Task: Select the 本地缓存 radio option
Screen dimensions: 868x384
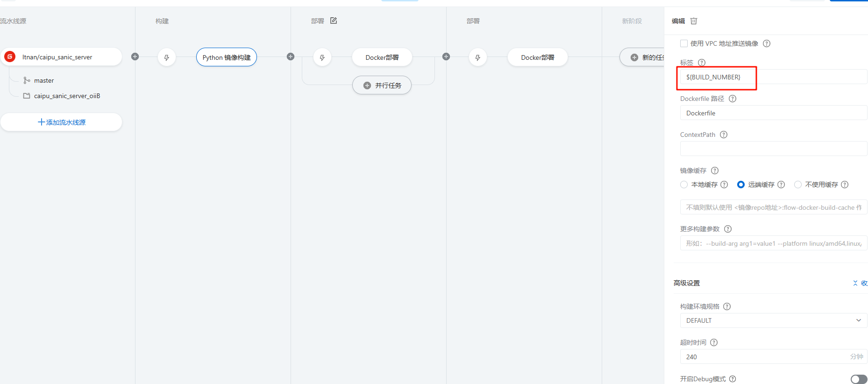Action: coord(684,185)
